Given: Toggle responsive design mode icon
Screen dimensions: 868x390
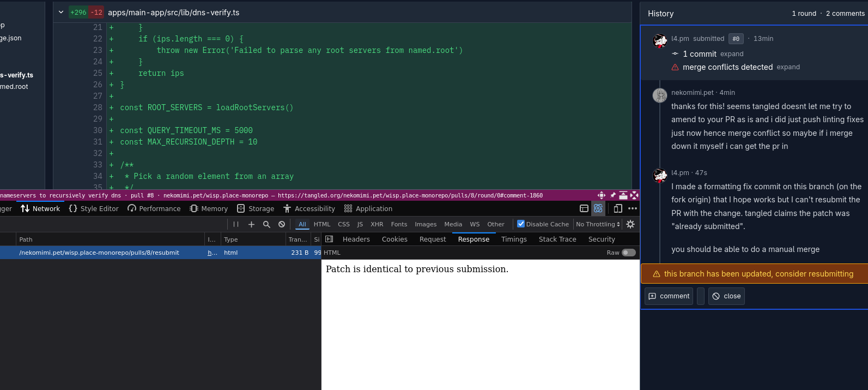Looking at the screenshot, I should [618, 208].
